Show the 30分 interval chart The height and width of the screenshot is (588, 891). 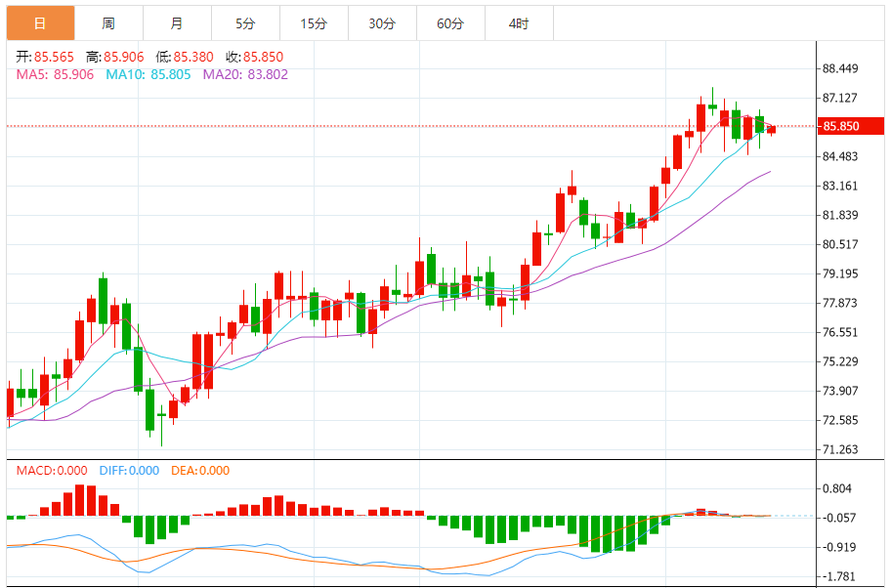[x=382, y=23]
